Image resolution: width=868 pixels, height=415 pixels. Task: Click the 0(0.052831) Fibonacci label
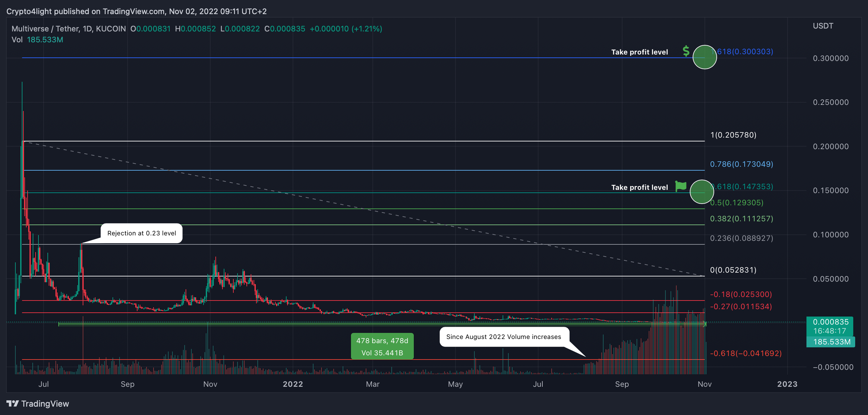click(733, 270)
